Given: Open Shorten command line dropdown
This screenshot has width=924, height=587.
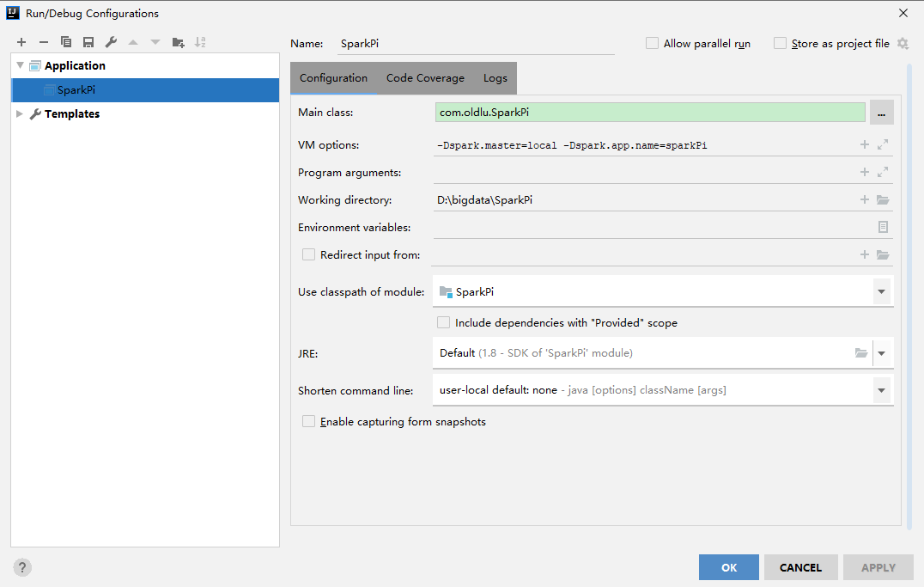Looking at the screenshot, I should [x=882, y=390].
